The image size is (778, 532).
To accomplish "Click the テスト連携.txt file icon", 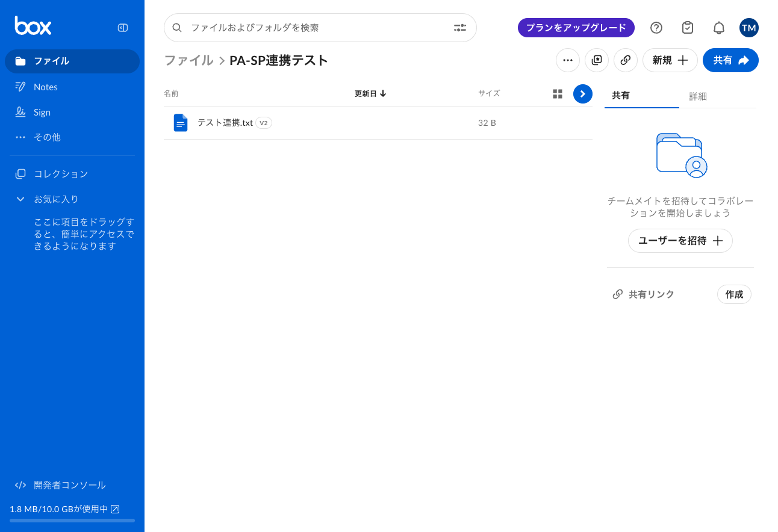I will [181, 123].
